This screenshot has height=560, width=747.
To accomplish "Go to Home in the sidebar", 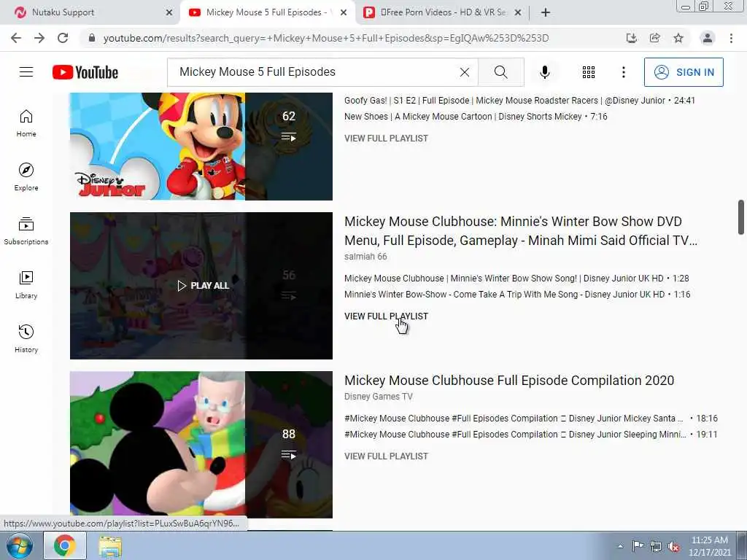I will [26, 123].
